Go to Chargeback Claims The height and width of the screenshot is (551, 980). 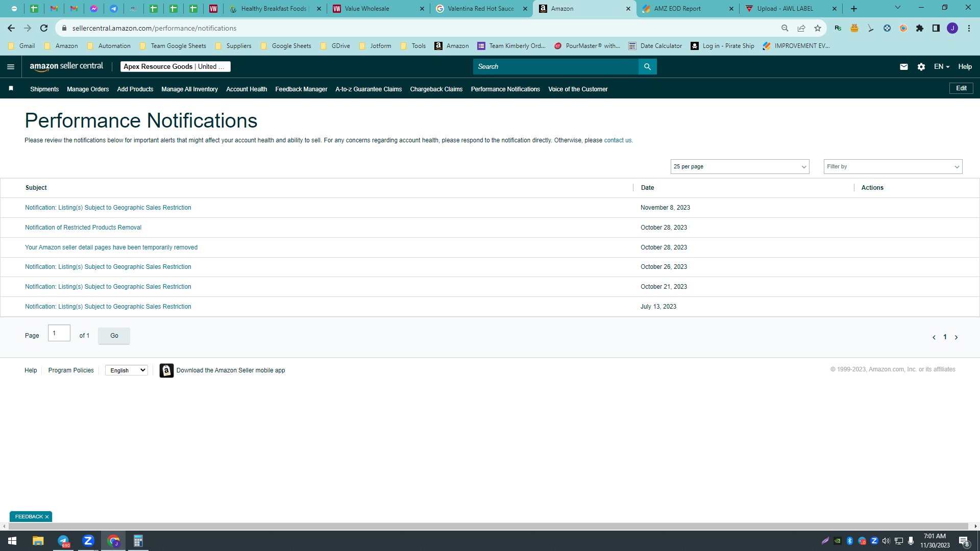coord(436,89)
